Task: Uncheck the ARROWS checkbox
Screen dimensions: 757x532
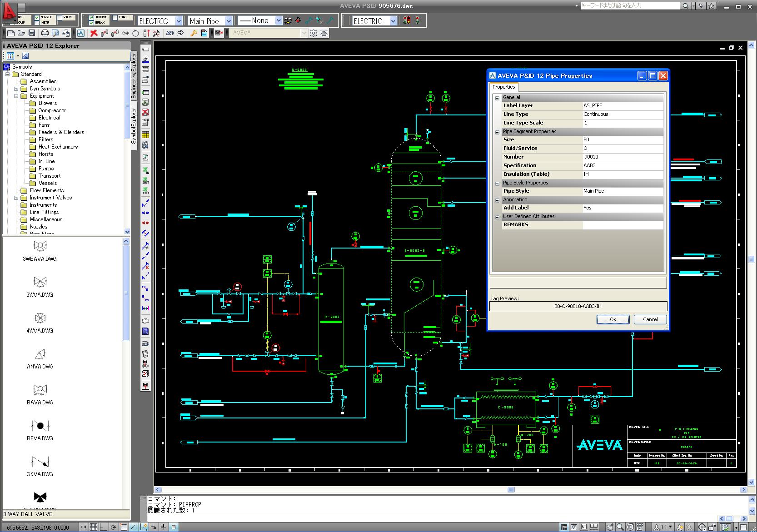Action: click(91, 17)
